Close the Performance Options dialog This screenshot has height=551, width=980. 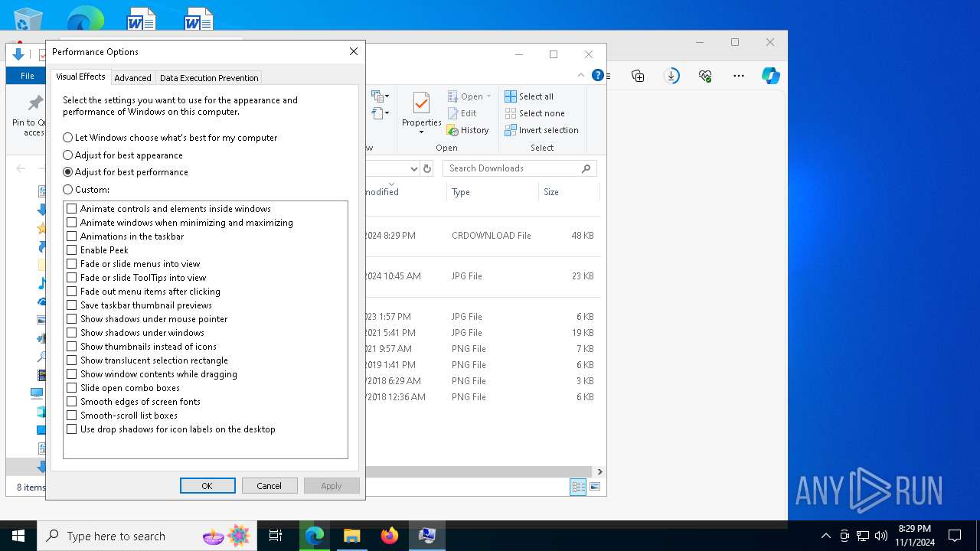(x=353, y=51)
